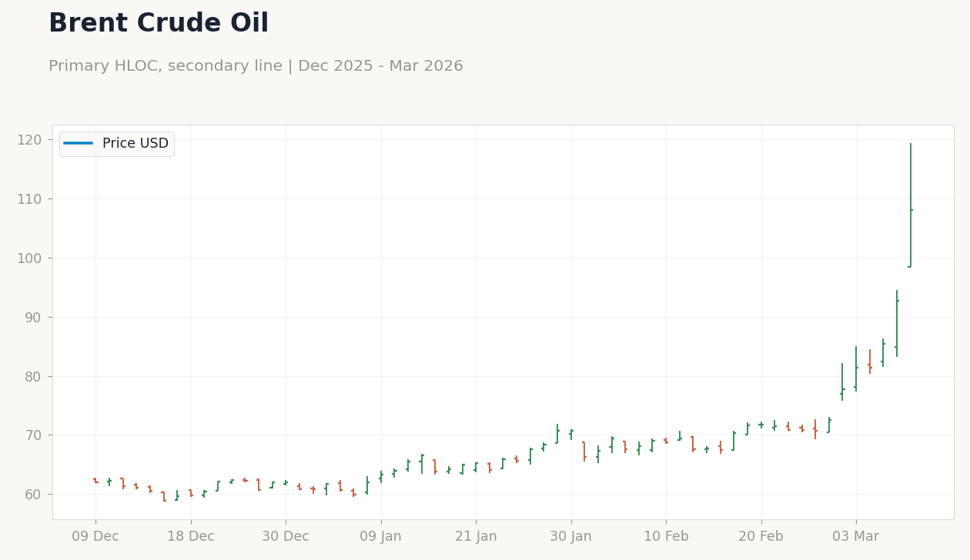Click the y-axis label 110

(x=29, y=199)
